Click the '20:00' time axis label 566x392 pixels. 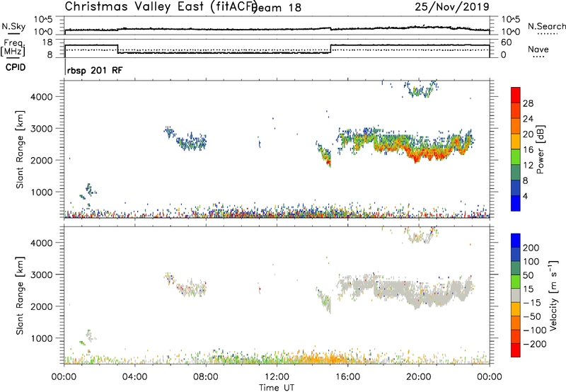[418, 377]
